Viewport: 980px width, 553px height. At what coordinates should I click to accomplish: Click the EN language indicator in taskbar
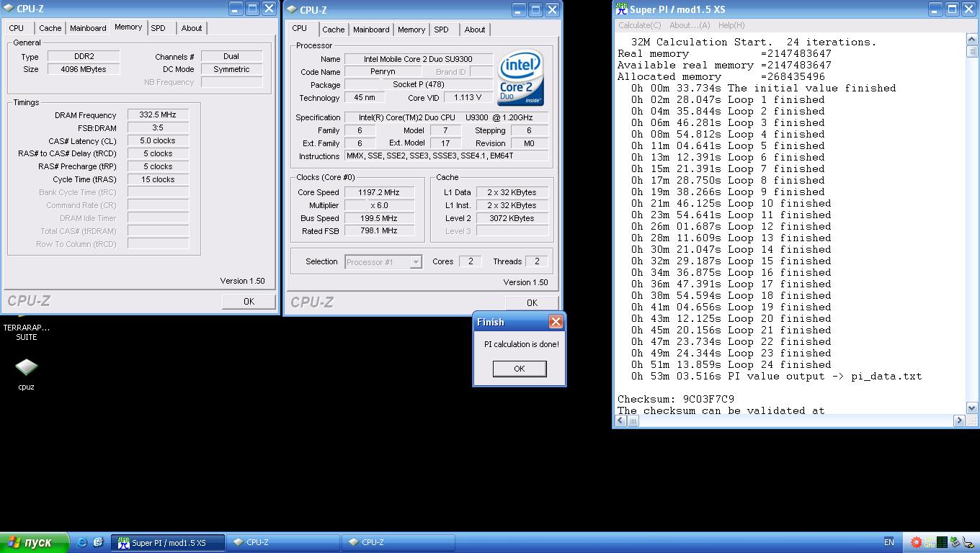(888, 542)
